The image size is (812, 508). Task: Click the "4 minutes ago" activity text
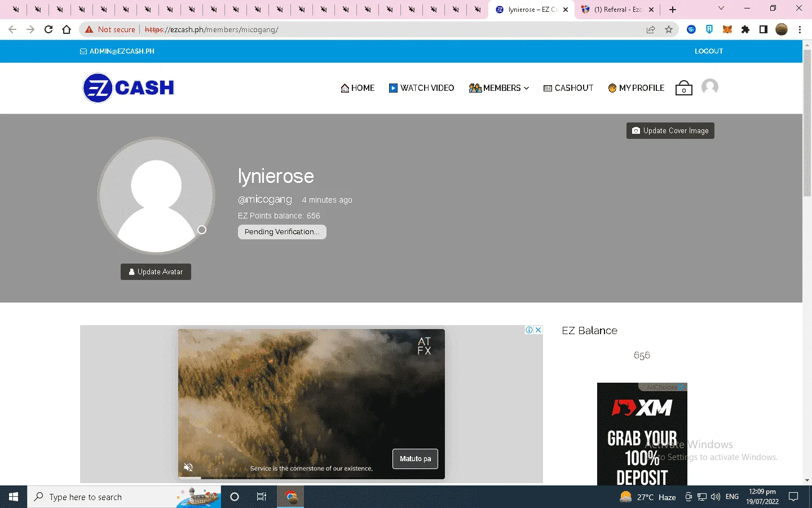tap(327, 200)
